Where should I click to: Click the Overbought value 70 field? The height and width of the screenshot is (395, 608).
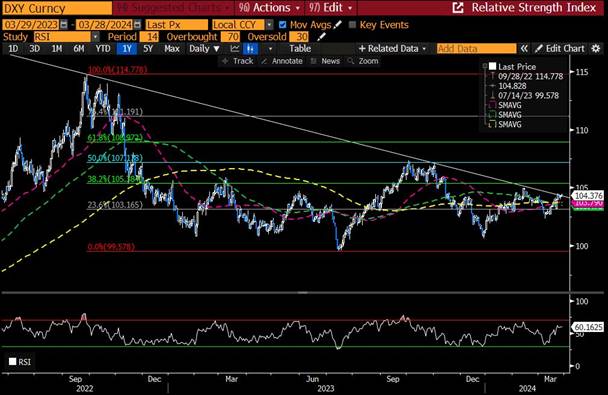tap(231, 37)
